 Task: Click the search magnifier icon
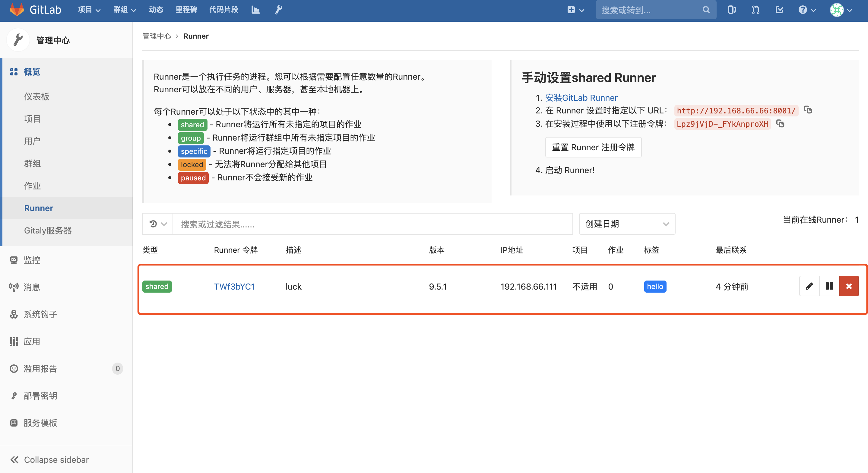coord(706,10)
